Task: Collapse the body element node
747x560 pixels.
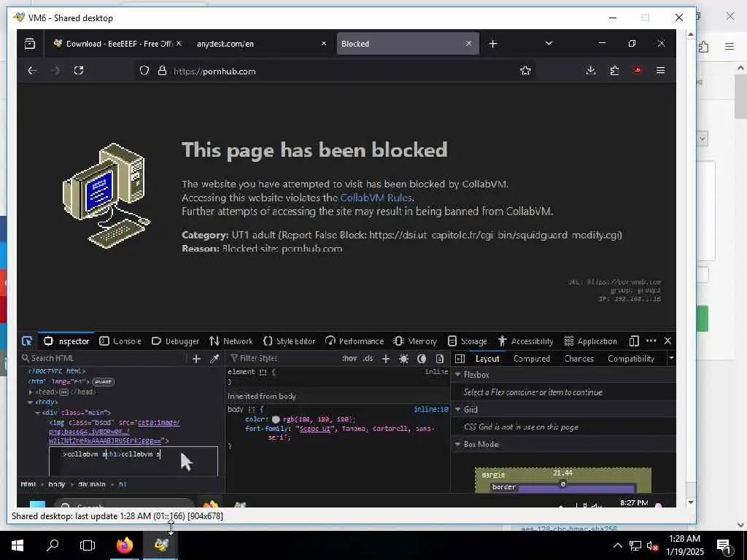Action: pos(31,402)
